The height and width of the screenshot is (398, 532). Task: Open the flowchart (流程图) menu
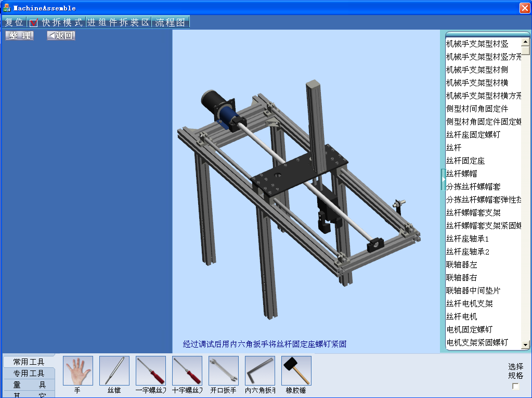[x=170, y=22]
